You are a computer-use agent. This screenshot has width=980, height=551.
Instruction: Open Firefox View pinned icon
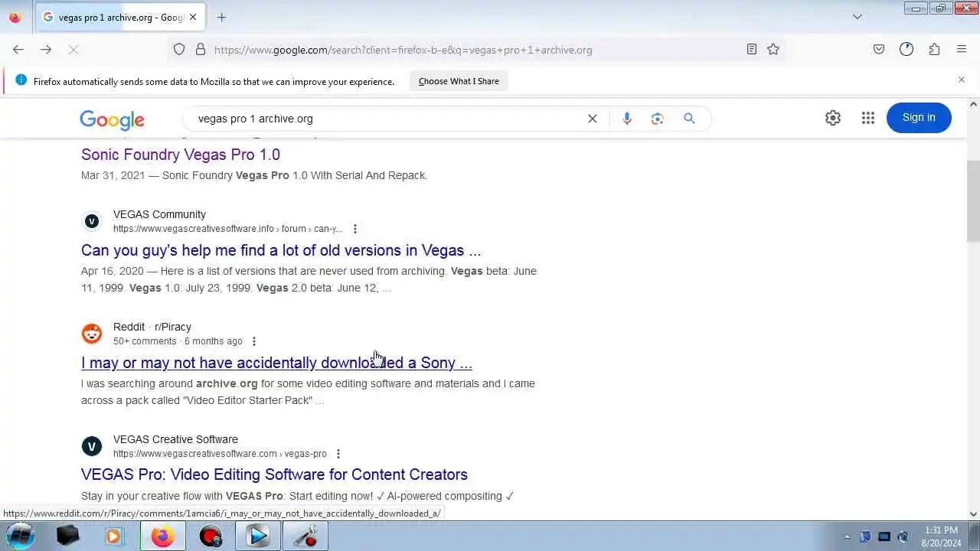click(x=15, y=17)
